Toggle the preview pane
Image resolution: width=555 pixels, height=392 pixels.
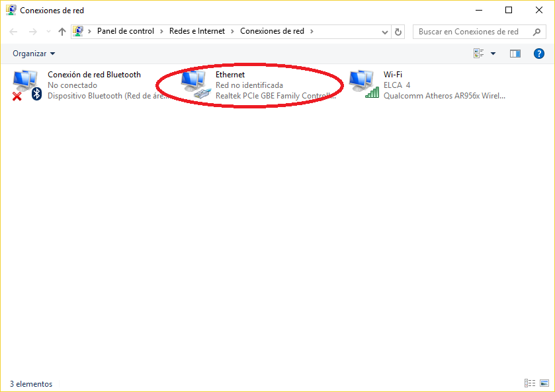point(515,54)
